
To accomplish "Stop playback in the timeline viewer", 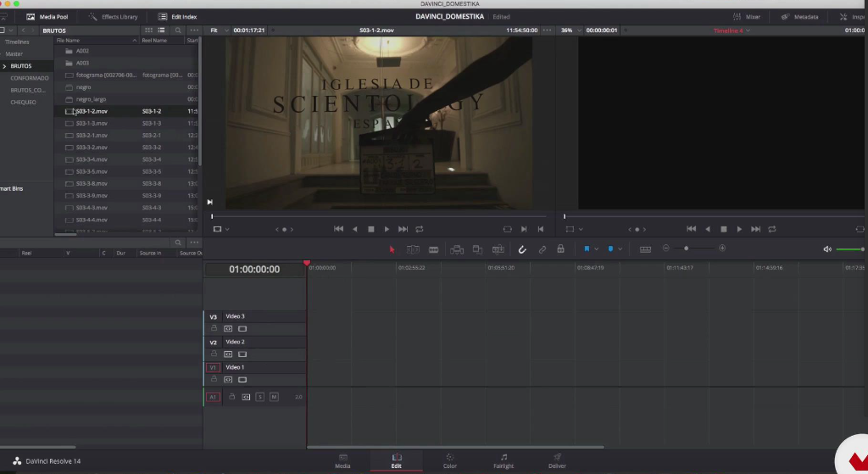I will [724, 229].
